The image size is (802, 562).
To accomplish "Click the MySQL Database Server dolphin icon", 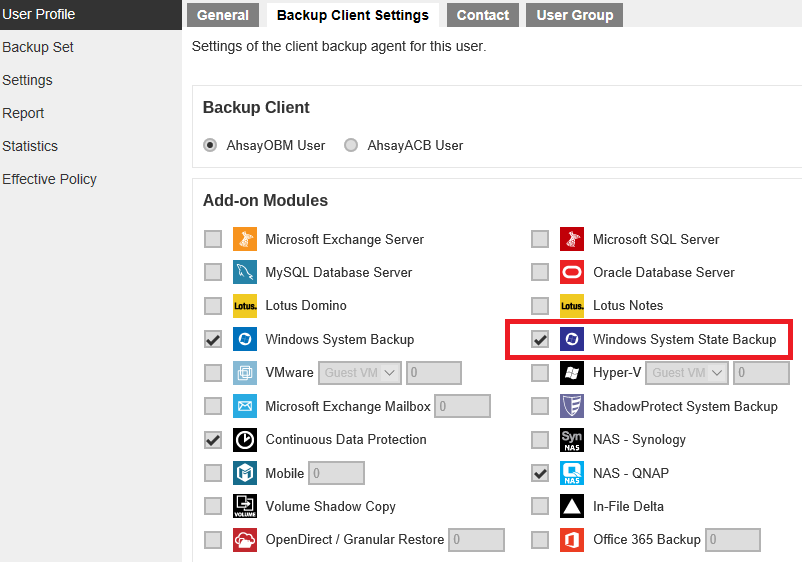I will (244, 272).
